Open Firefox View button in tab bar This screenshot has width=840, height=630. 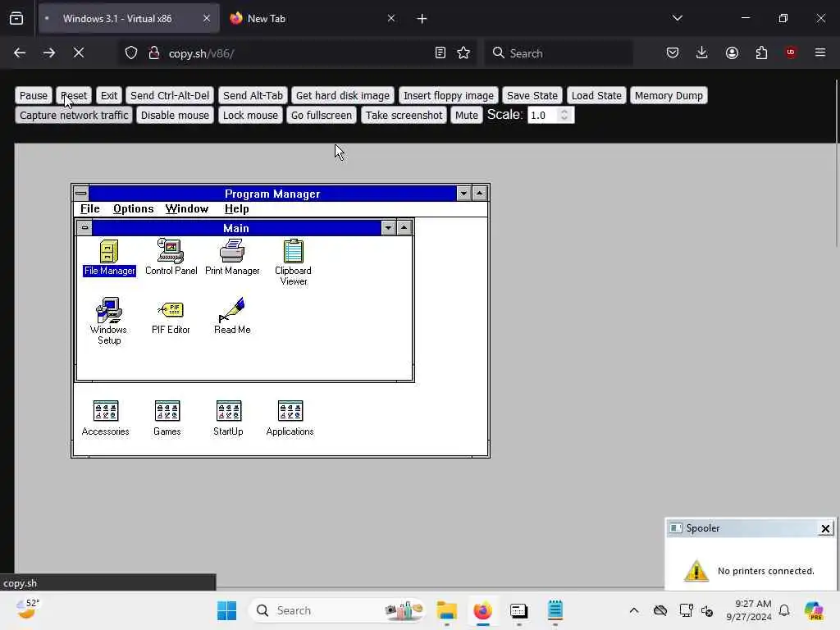coord(16,18)
